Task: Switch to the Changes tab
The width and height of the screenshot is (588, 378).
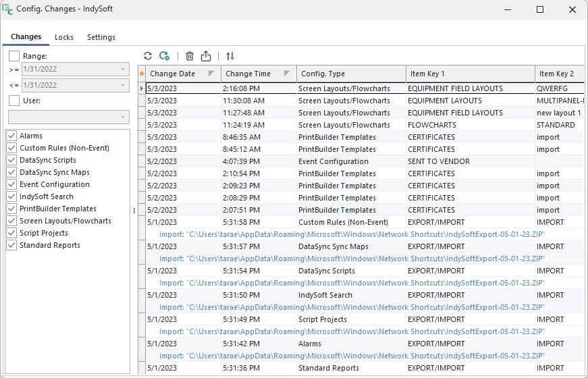Action: click(x=26, y=36)
